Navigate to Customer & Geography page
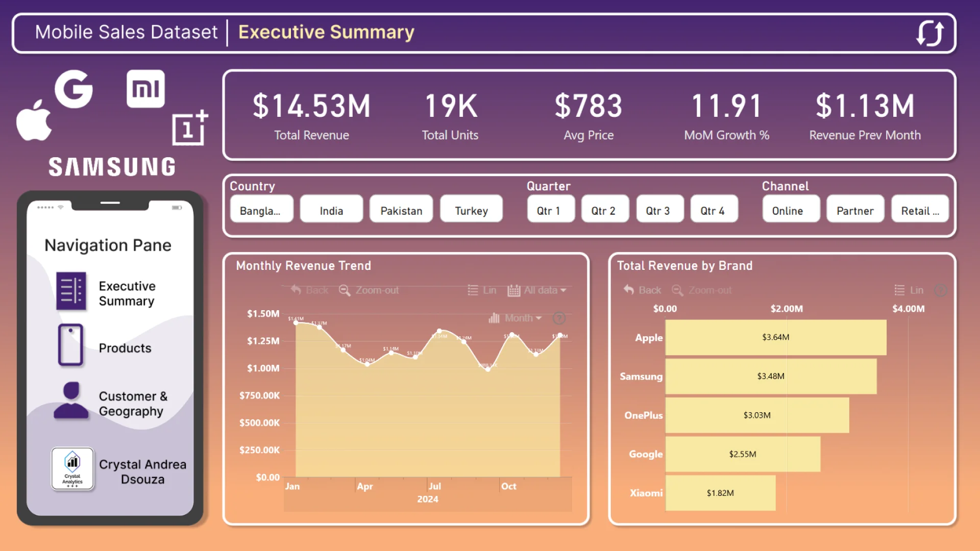The image size is (980, 551). pos(133,404)
